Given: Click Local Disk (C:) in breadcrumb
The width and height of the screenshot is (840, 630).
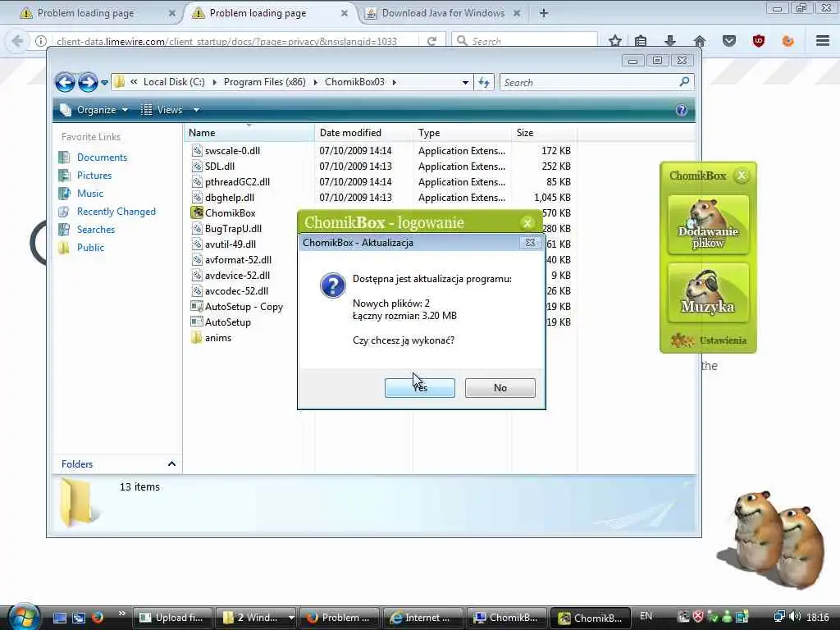Looking at the screenshot, I should [174, 82].
